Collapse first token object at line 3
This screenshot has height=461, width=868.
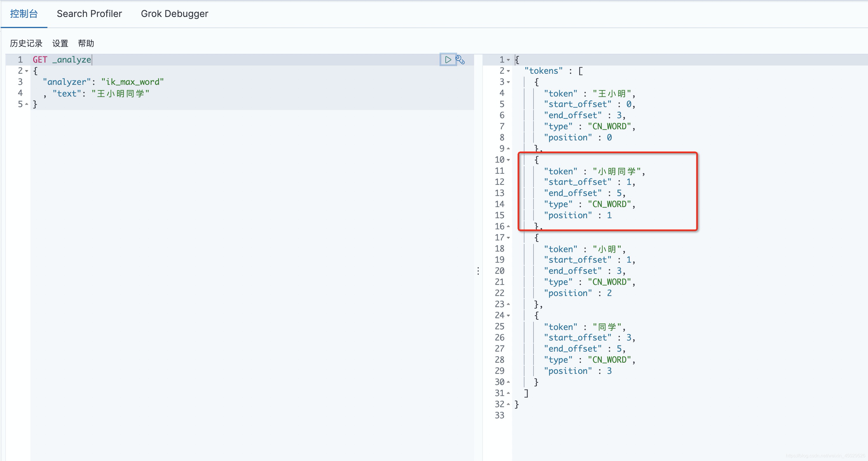click(x=508, y=82)
